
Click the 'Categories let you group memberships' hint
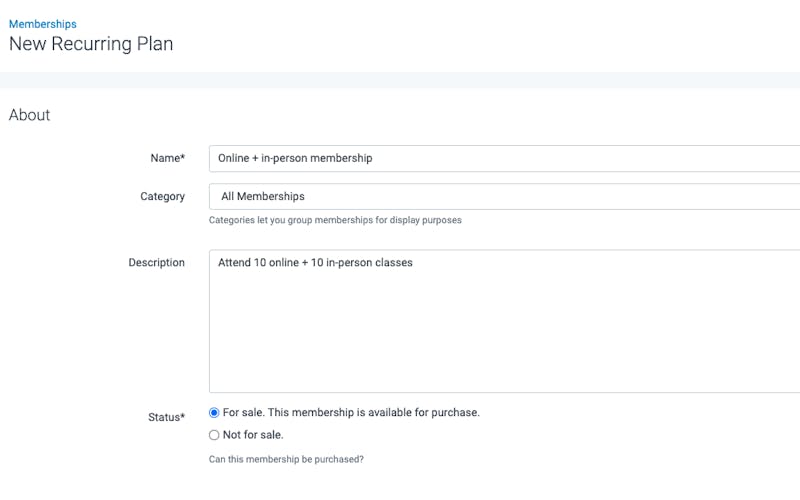click(x=335, y=220)
